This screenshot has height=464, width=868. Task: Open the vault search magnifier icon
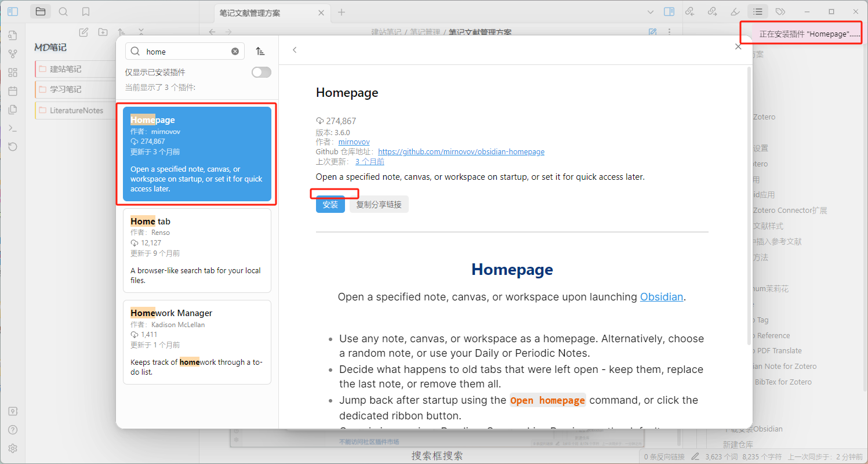point(63,11)
